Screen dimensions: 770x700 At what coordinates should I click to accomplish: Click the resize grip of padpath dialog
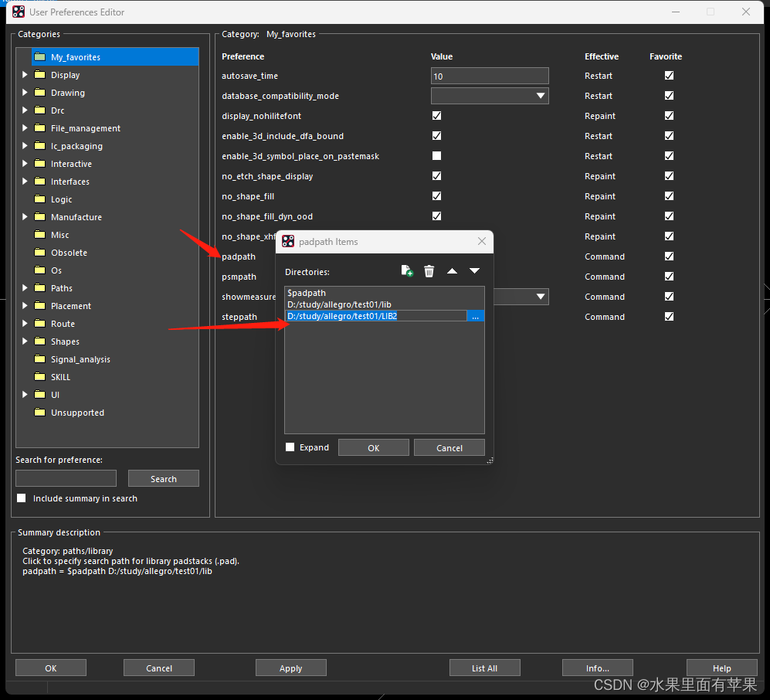(490, 460)
